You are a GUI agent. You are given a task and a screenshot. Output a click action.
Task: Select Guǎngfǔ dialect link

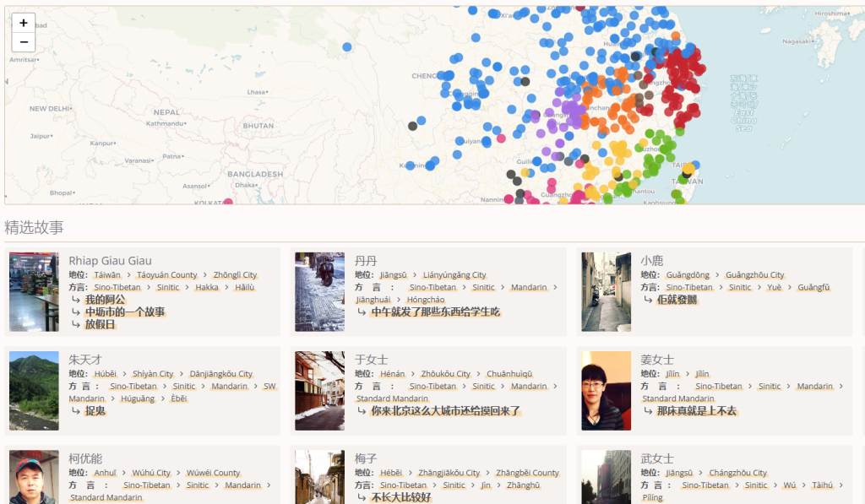(x=813, y=287)
